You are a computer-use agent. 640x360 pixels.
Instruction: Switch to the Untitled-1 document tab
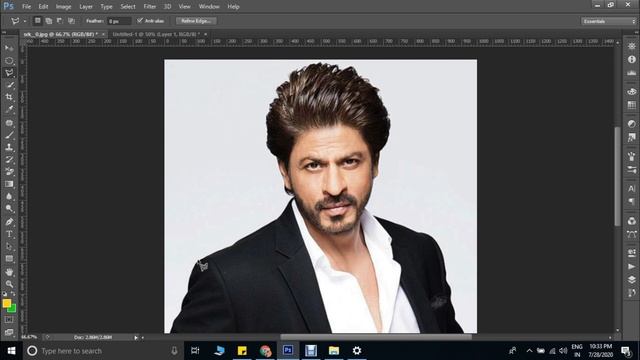(x=156, y=34)
